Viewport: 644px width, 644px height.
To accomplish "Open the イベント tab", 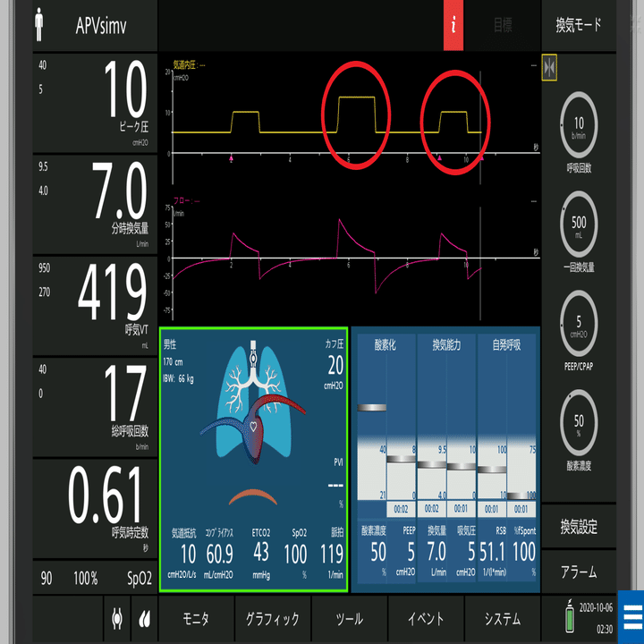I will pos(426,618).
